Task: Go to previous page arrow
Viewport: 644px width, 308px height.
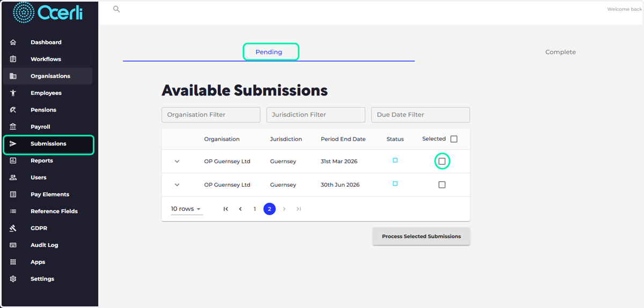Action: (240, 209)
